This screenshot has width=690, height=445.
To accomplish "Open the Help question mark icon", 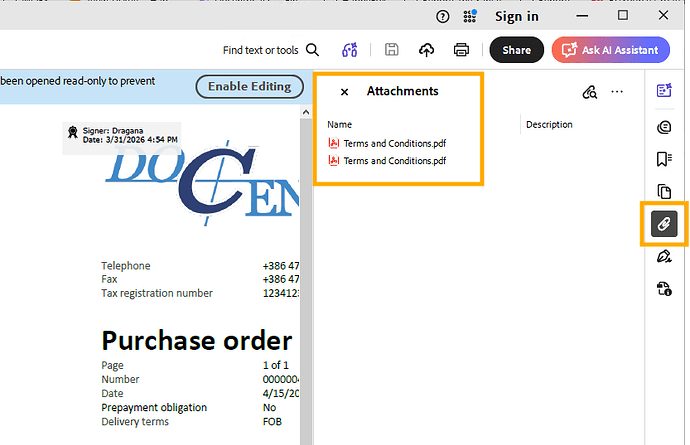I will click(442, 17).
